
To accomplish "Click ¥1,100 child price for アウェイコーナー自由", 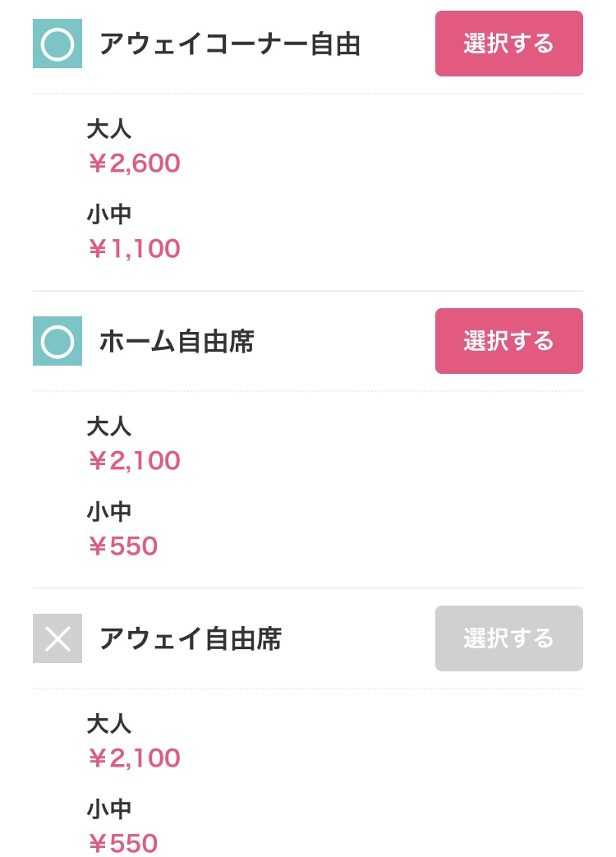I will (x=134, y=249).
